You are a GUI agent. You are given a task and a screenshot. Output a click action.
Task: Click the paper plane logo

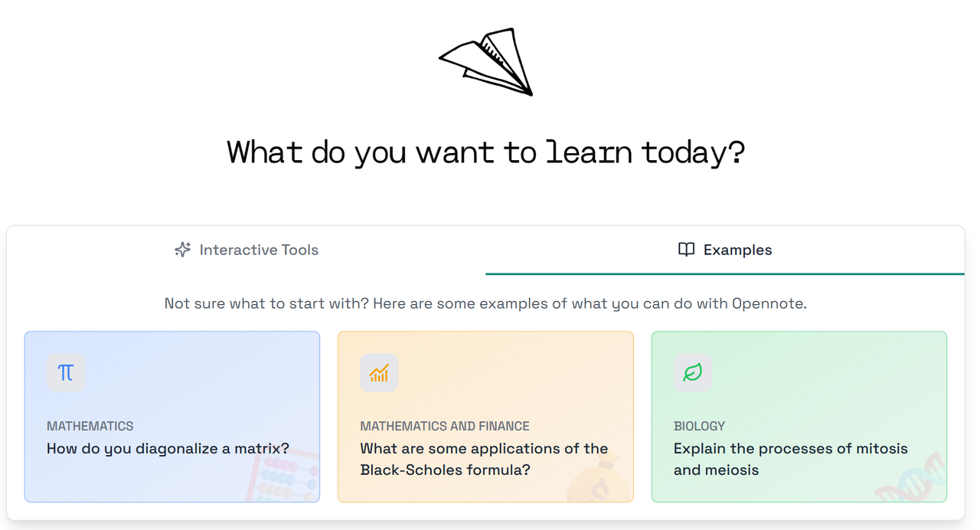tap(487, 62)
